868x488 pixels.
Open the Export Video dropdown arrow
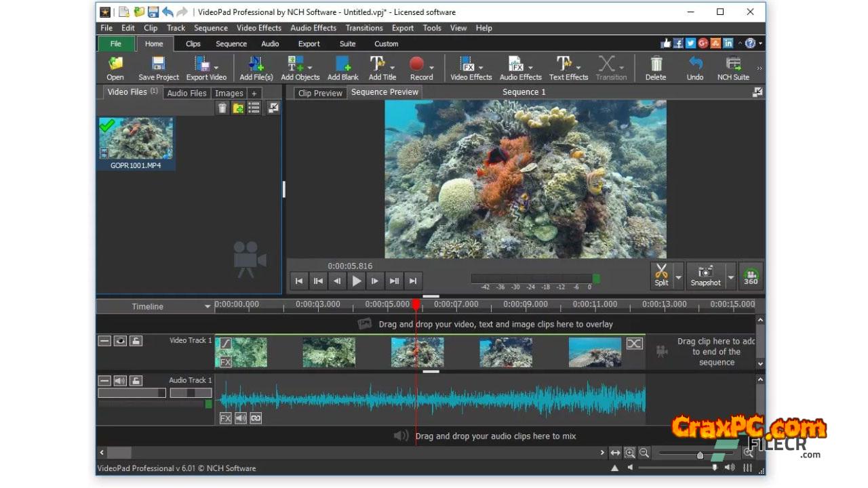click(x=216, y=68)
